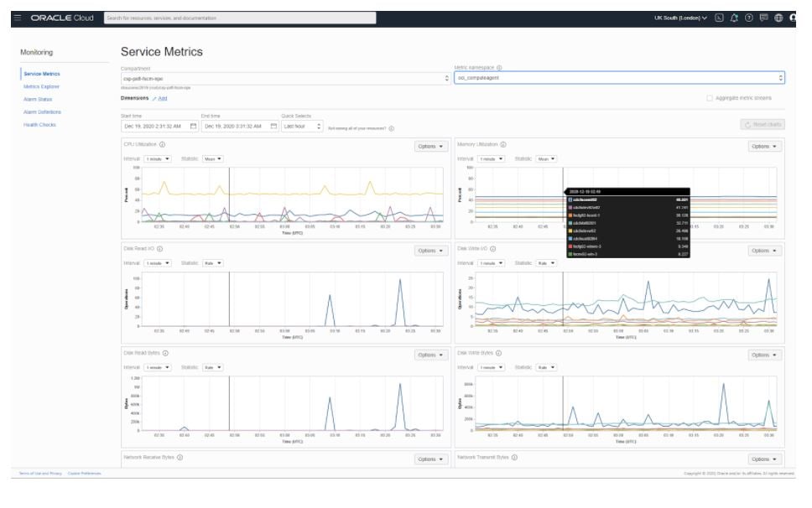Click the Disk Write I/O info icon
The width and height of the screenshot is (812, 508).
[x=493, y=249]
